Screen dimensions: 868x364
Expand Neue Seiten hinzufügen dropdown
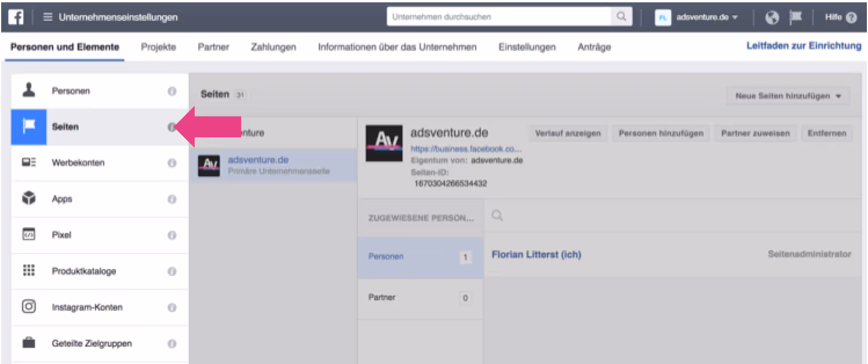click(x=788, y=96)
